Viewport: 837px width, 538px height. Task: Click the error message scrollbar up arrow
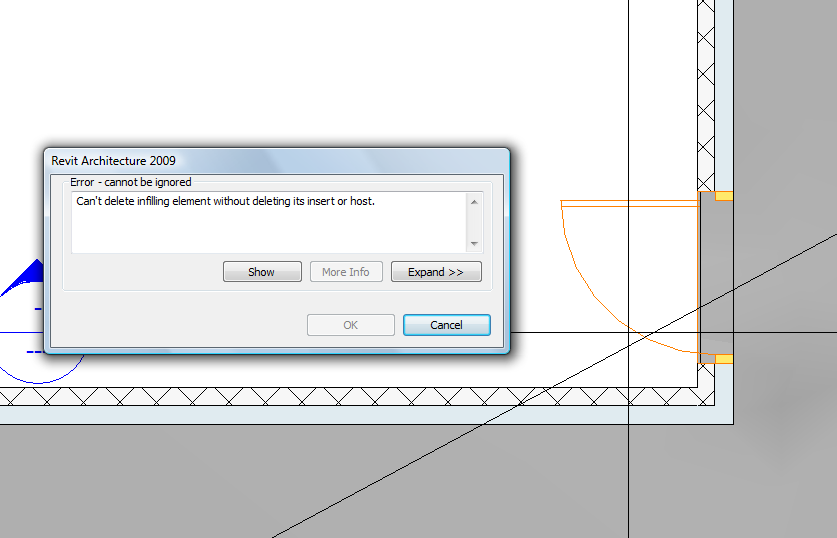[474, 202]
